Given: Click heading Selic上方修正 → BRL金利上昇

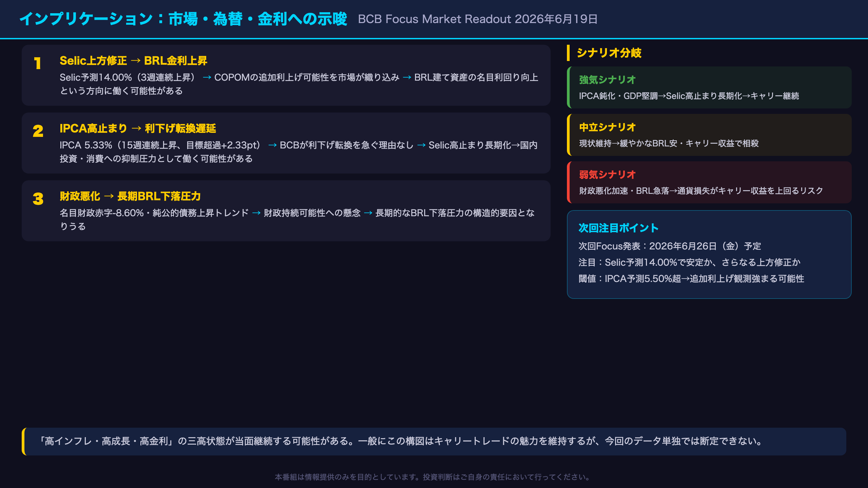Looking at the screenshot, I should point(133,61).
